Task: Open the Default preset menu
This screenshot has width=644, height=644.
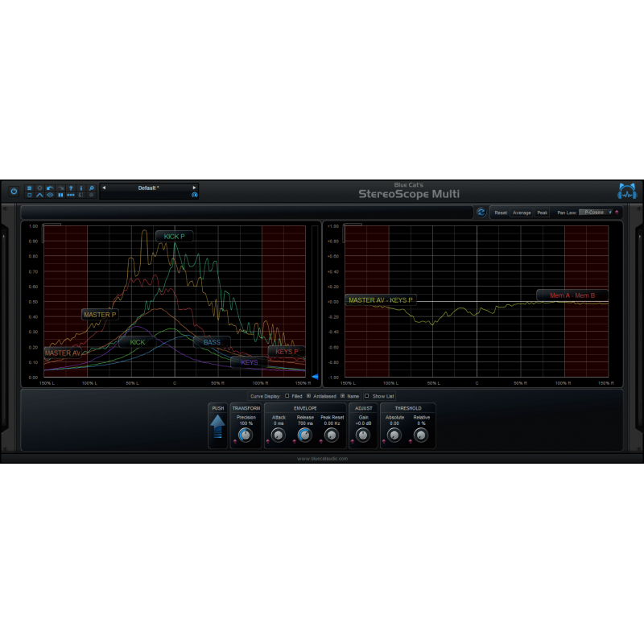Action: 150,187
